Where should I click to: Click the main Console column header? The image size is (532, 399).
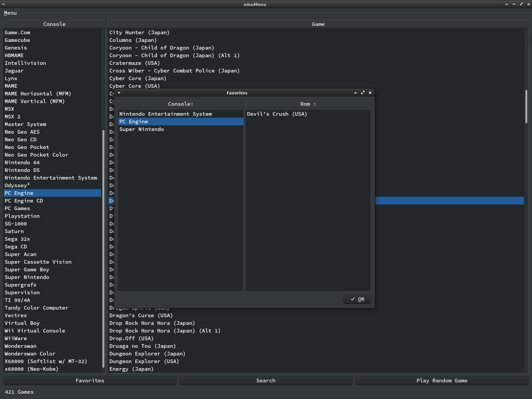coord(54,24)
